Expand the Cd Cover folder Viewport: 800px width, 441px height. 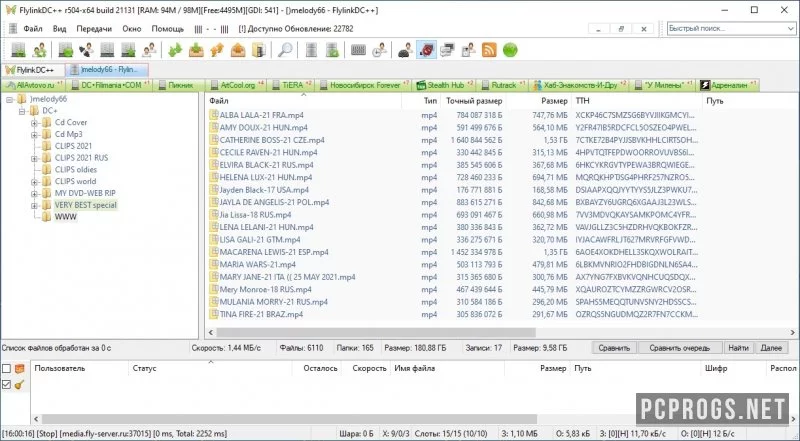pyautogui.click(x=34, y=122)
